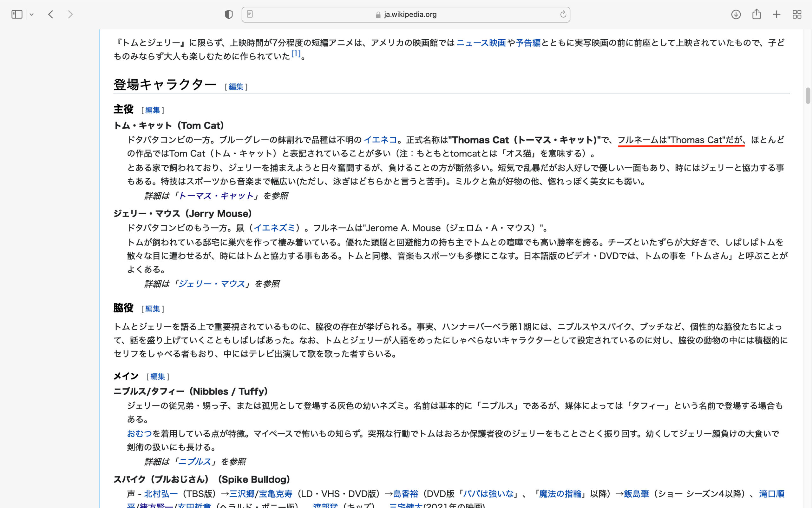Show Safari downloads
Screen dimensions: 812x508
736,15
